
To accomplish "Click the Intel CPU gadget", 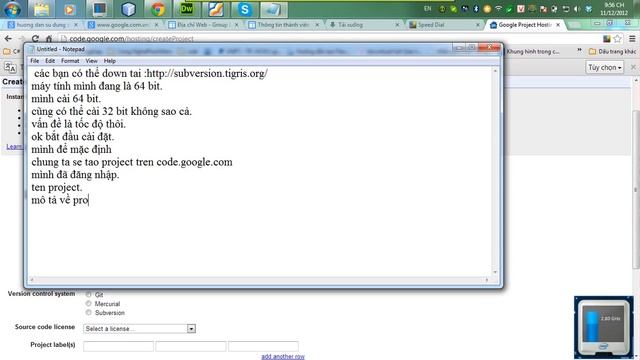I will click(x=604, y=327).
